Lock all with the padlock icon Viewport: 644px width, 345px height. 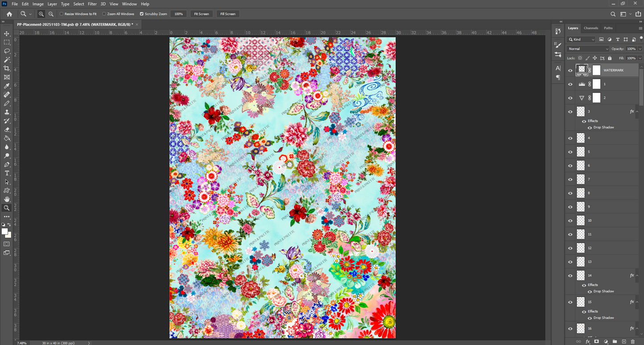coord(610,58)
